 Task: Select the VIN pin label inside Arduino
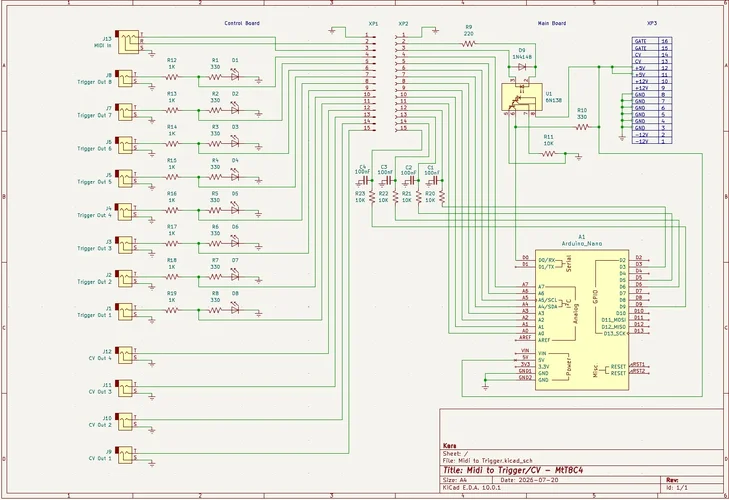542,353
